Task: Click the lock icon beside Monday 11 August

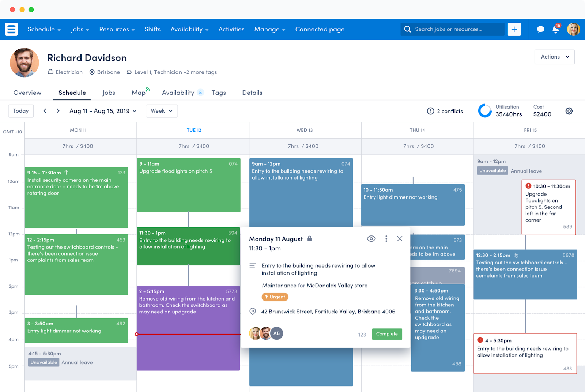Action: tap(310, 238)
